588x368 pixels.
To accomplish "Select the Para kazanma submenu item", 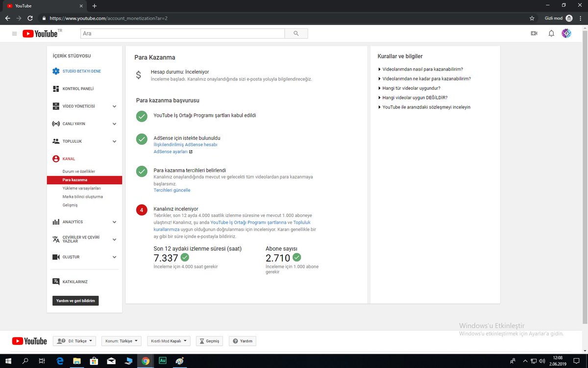I will (84, 180).
